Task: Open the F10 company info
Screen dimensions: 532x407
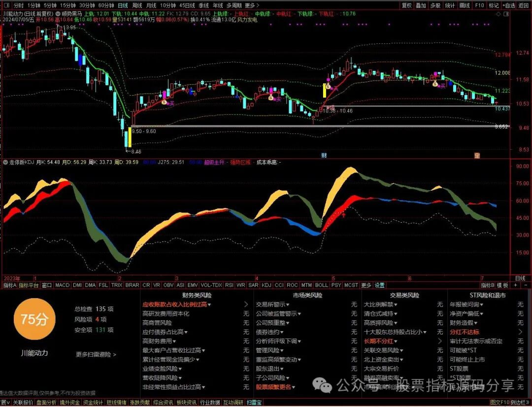Action: (x=479, y=5)
